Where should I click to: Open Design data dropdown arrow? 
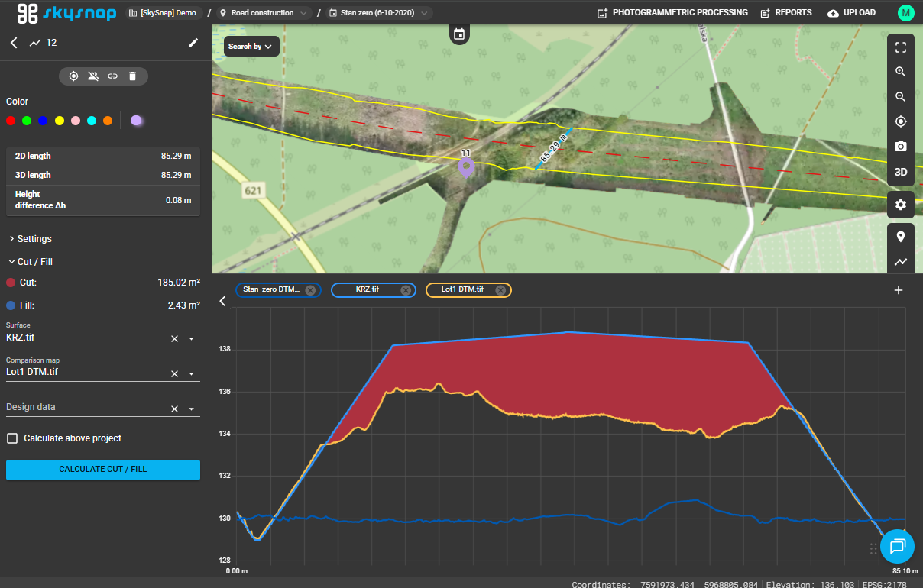click(191, 409)
